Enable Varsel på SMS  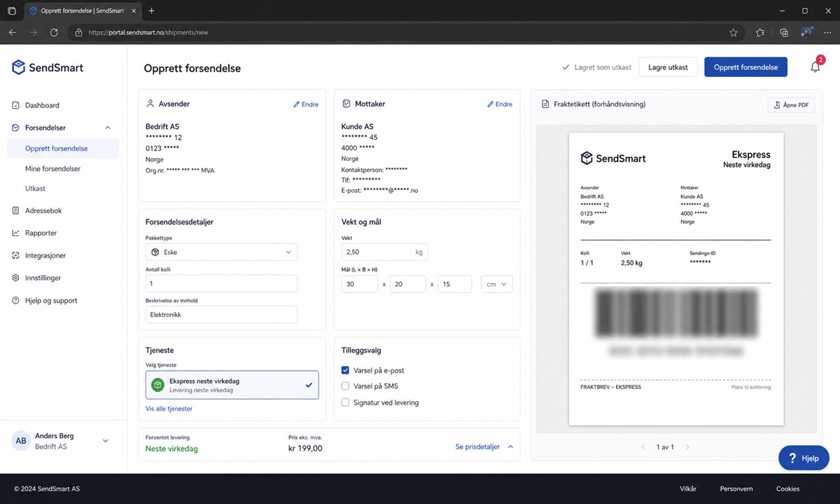[345, 386]
